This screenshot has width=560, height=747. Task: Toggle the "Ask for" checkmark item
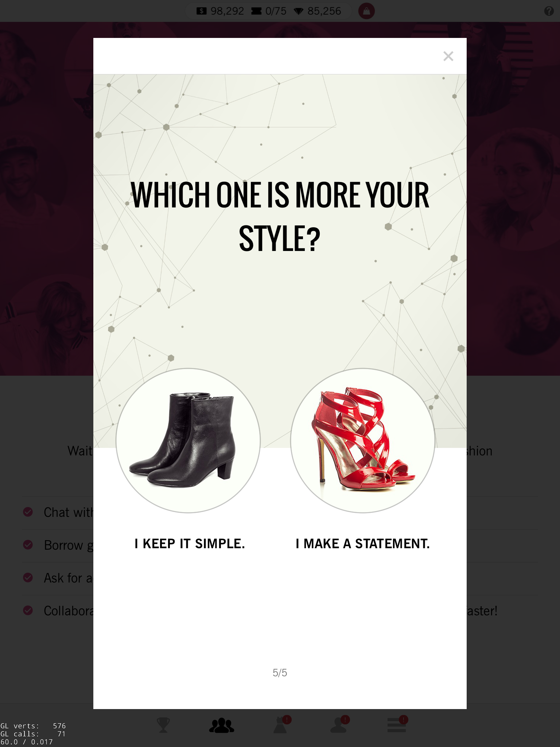[28, 578]
